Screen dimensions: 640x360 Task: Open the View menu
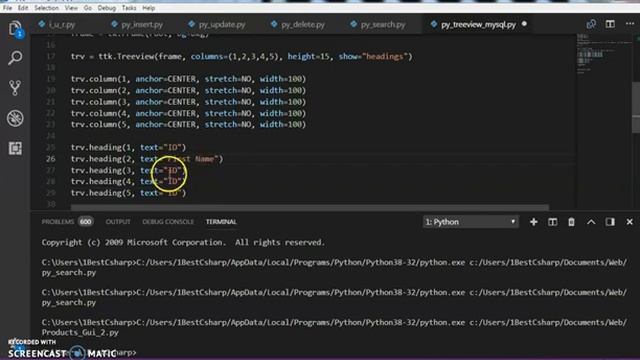71,8
